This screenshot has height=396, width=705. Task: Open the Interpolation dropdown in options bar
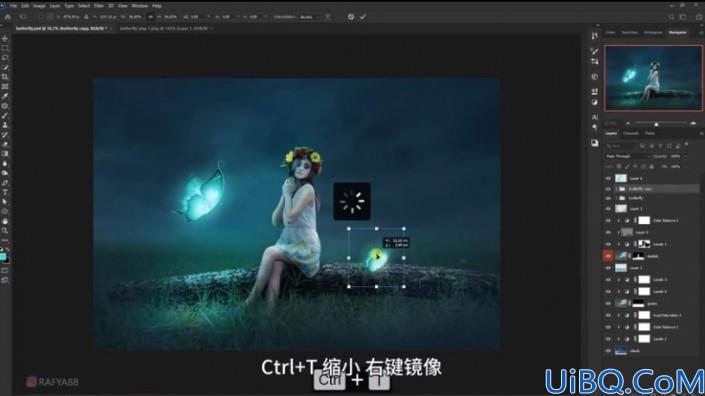309,17
